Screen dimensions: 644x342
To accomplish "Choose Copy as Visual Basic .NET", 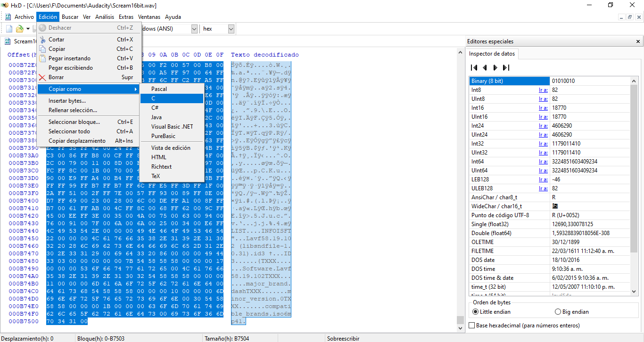I will [x=172, y=127].
